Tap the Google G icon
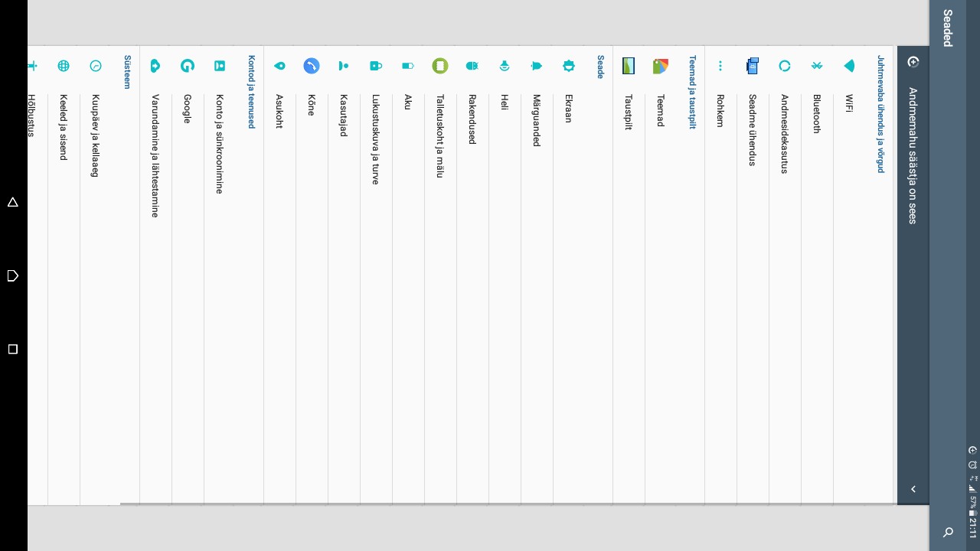 click(188, 66)
